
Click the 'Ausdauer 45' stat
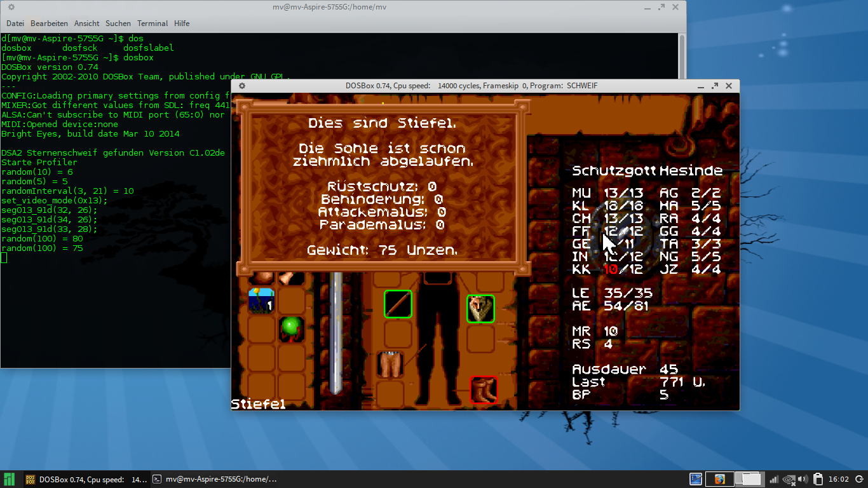tap(625, 369)
